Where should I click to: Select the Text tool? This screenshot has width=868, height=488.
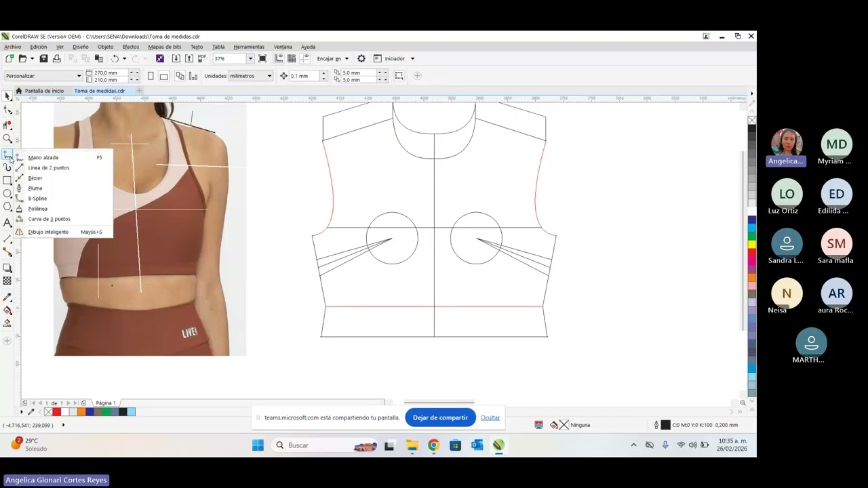pos(7,222)
